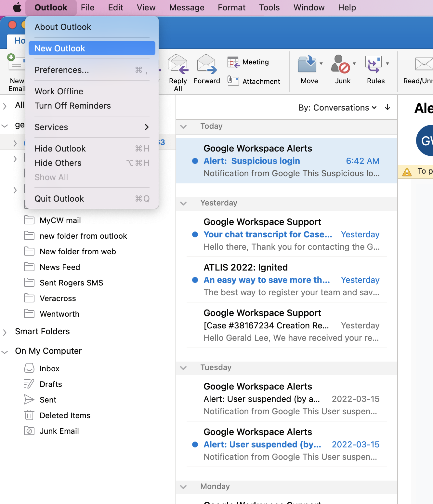Click the News Feed folder icon
Image resolution: width=433 pixels, height=504 pixels.
29,267
